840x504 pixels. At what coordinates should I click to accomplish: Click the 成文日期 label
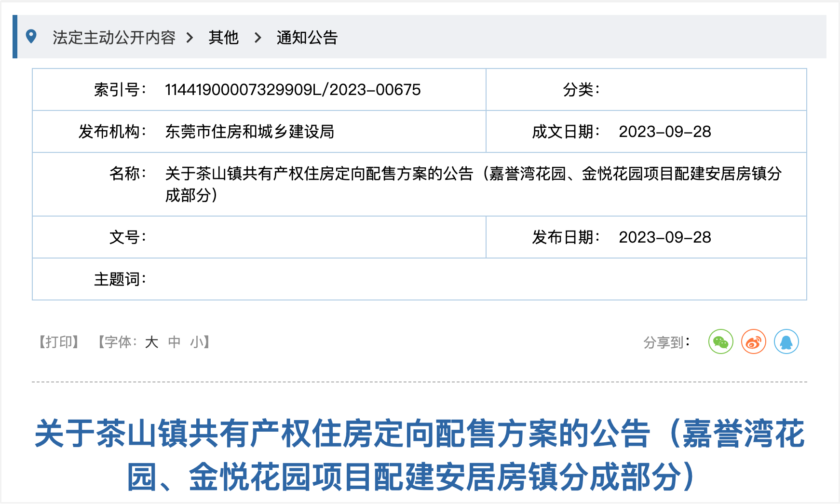pyautogui.click(x=566, y=132)
